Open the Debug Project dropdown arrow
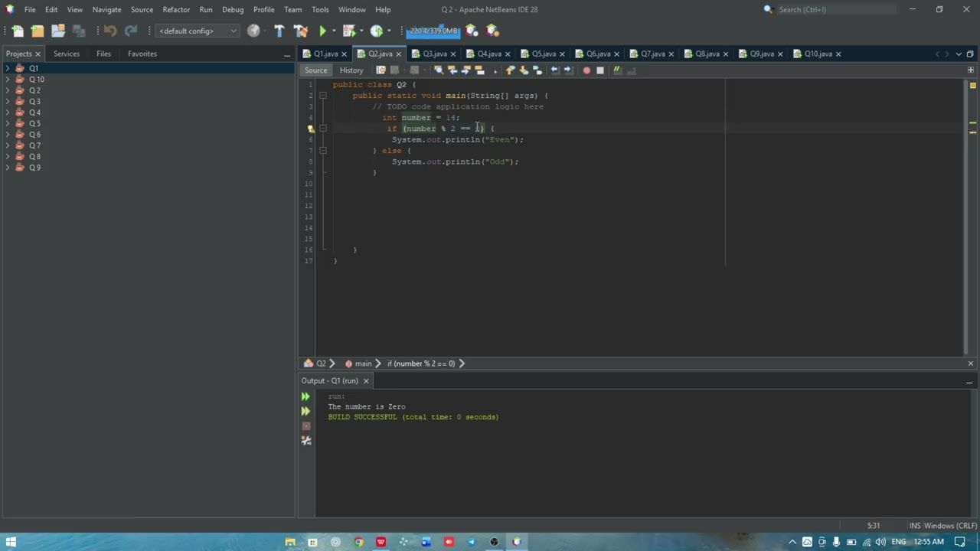This screenshot has width=980, height=551. (x=360, y=31)
